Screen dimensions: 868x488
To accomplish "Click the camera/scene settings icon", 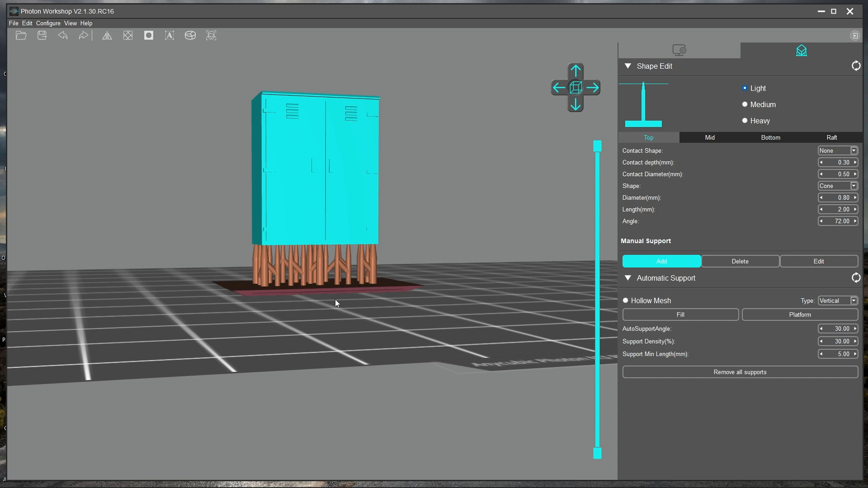I will point(679,50).
